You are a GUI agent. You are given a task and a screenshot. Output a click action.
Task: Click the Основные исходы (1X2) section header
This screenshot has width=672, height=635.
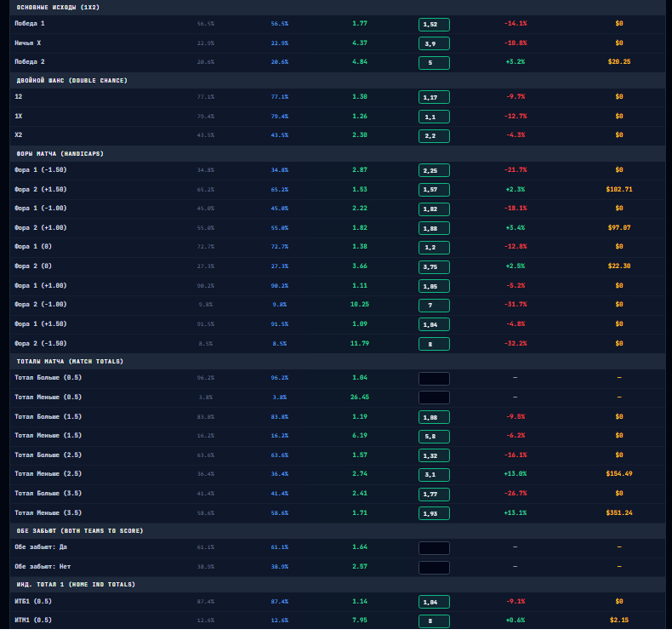pos(58,8)
